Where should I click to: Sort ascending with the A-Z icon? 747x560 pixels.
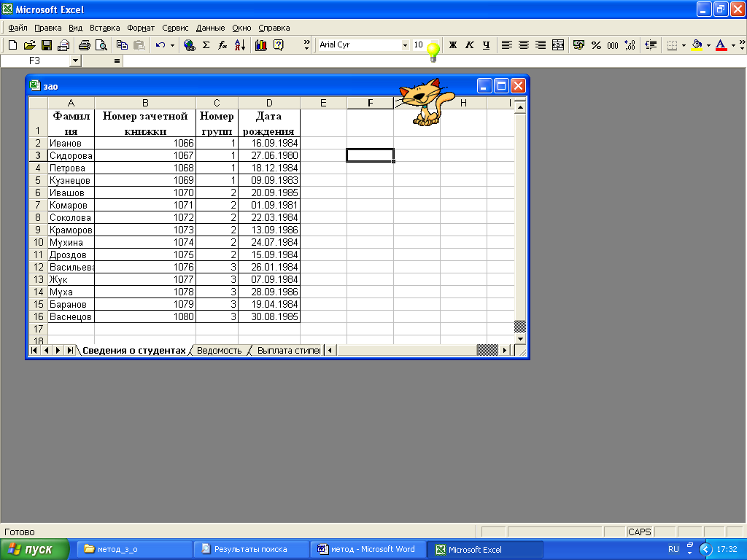[x=239, y=44]
